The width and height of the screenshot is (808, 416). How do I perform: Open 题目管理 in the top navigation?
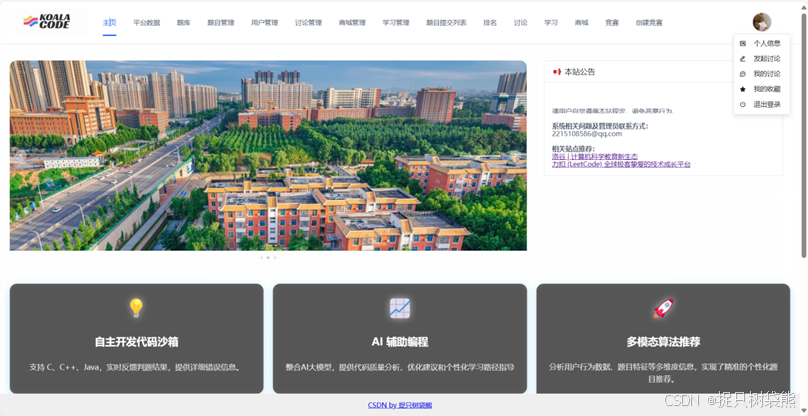click(221, 23)
